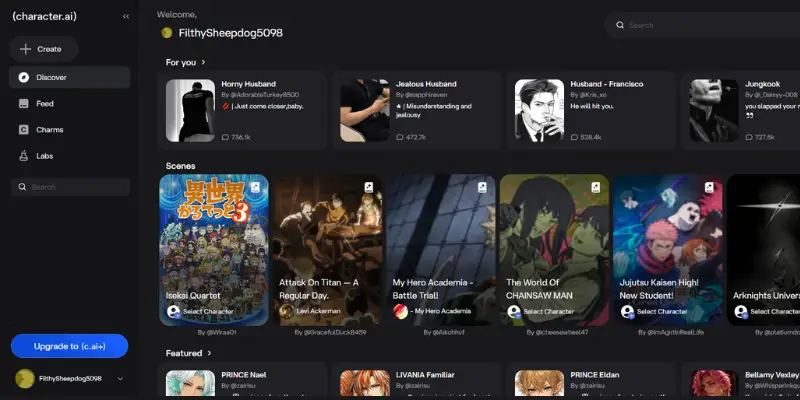Click the chat count icon on Horny Husband
Viewport: 800px width, 400px height.
(225, 137)
